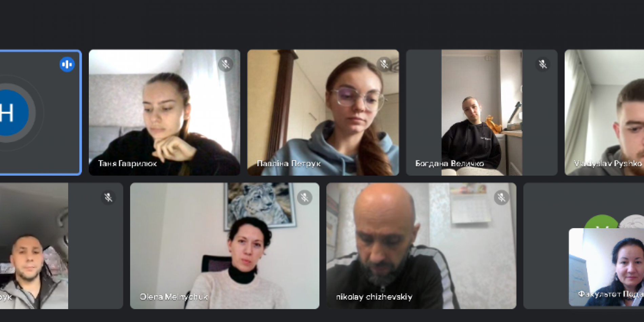Select Богдана Величко's video tile

tap(482, 113)
